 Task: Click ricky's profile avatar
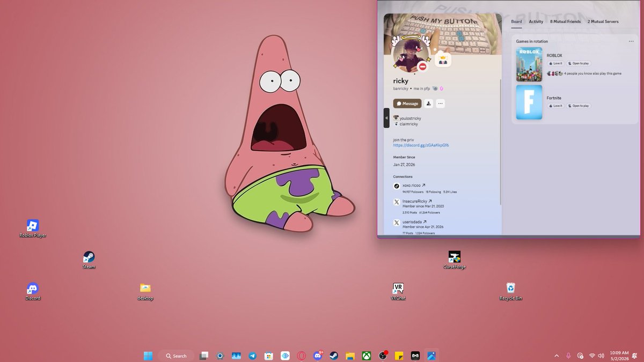point(411,54)
